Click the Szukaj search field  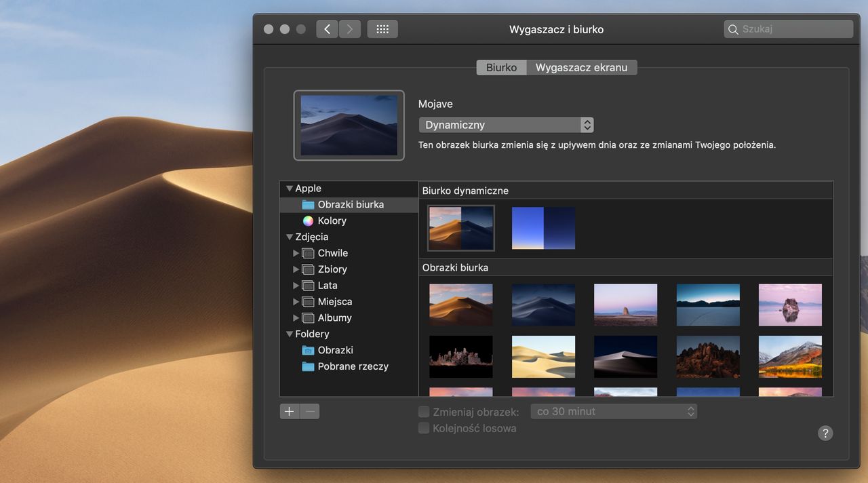pyautogui.click(x=789, y=29)
